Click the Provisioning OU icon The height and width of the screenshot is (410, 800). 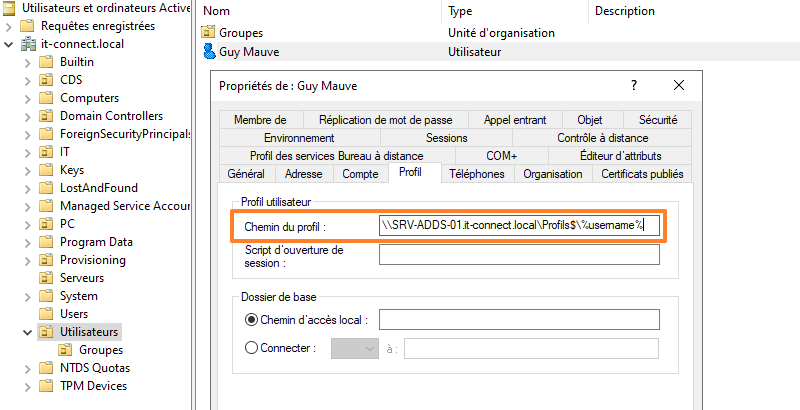point(46,260)
